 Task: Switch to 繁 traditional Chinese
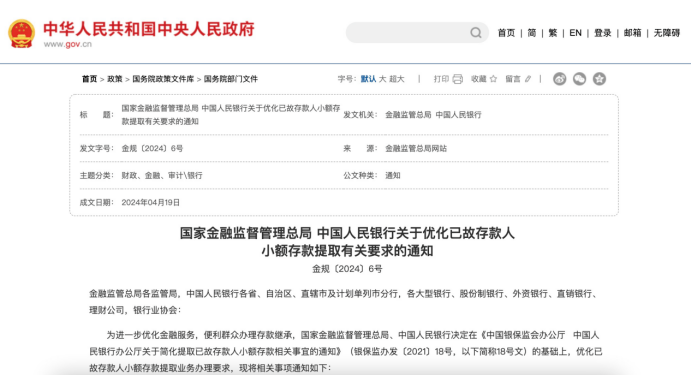[553, 33]
